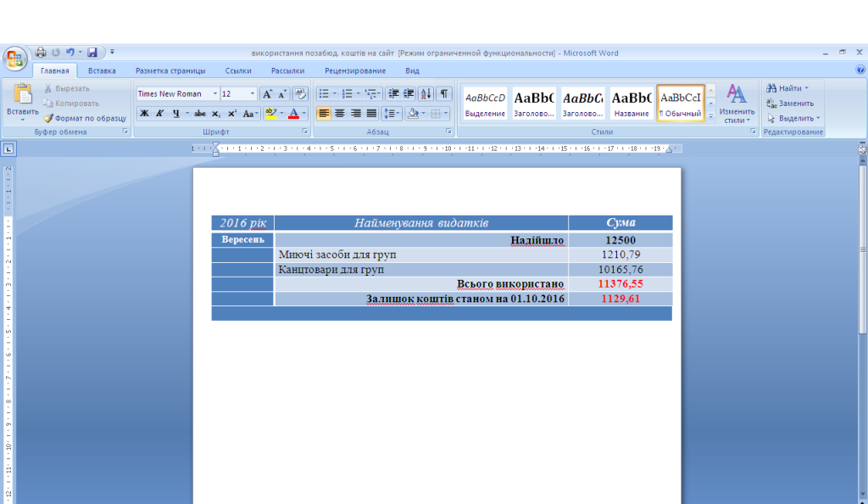
Task: Open the font size 12 dropdown
Action: coord(252,93)
